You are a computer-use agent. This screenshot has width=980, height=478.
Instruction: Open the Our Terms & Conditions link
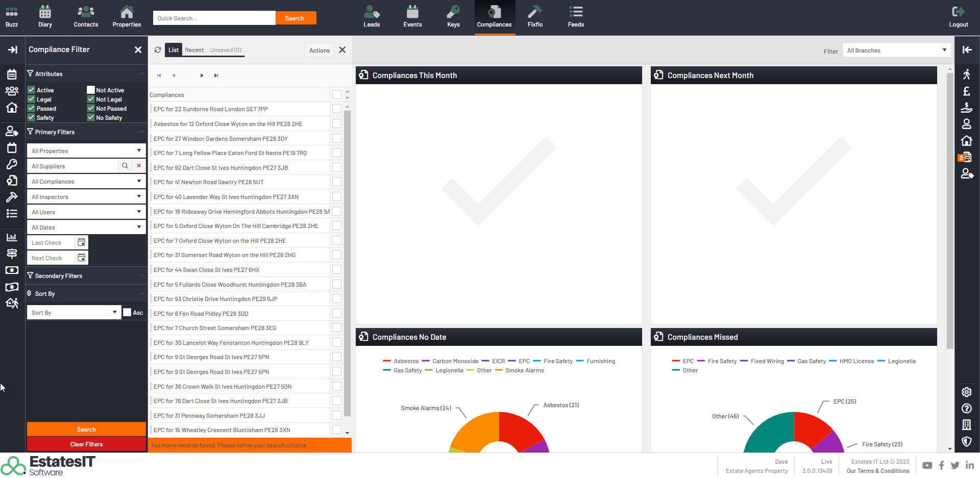878,471
